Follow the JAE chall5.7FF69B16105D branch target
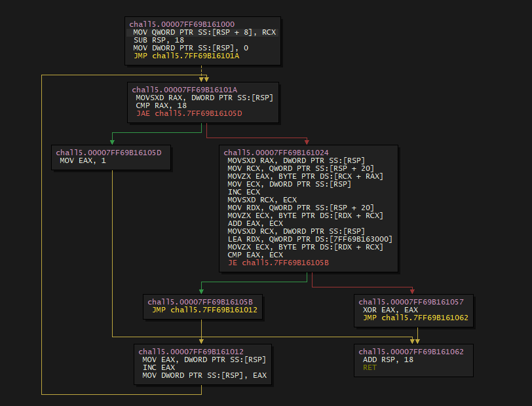The image size is (532, 406). pyautogui.click(x=190, y=113)
